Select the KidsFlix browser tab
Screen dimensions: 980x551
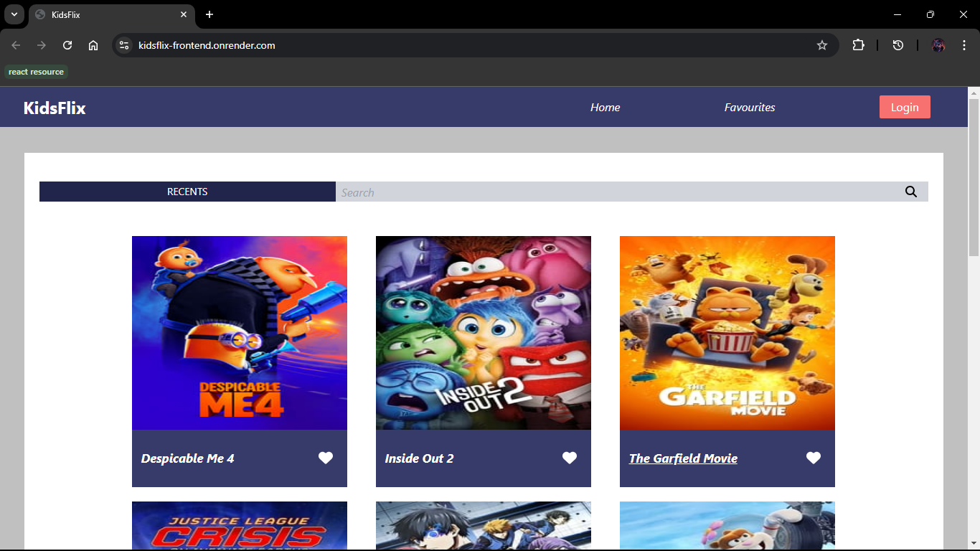(x=111, y=14)
